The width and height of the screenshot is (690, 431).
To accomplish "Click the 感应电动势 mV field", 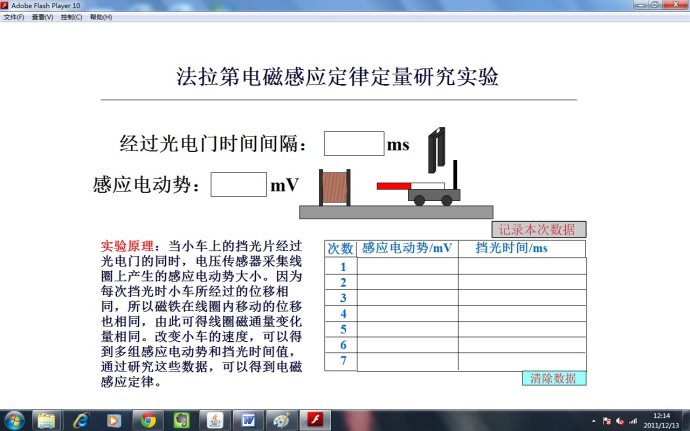I will click(x=238, y=185).
